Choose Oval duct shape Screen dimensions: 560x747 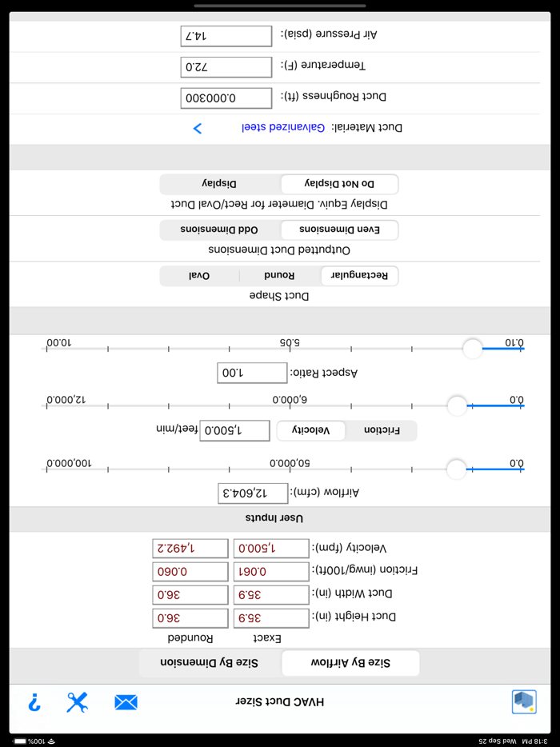click(199, 276)
